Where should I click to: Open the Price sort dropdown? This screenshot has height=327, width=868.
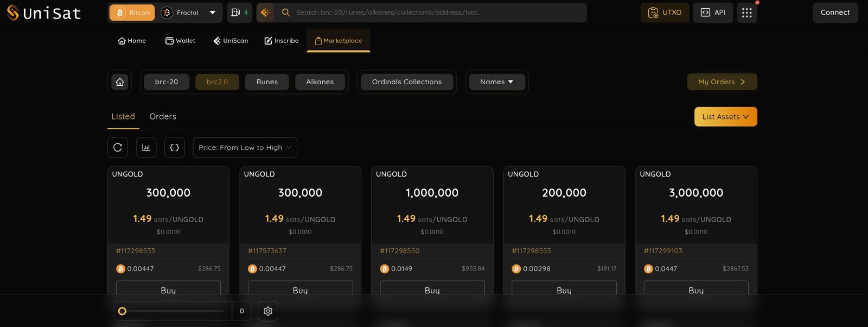(x=245, y=147)
